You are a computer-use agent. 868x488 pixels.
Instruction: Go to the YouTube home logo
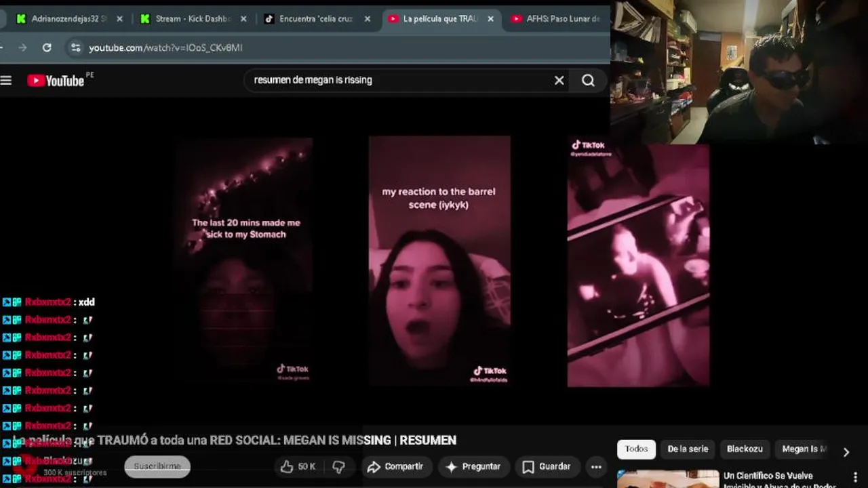click(56, 81)
